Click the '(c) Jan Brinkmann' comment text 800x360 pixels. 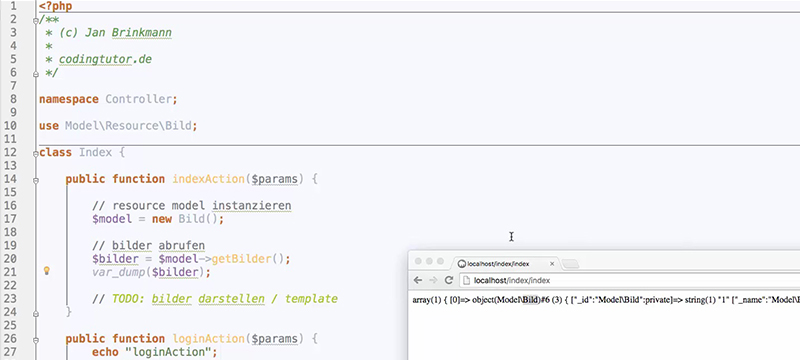(115, 33)
